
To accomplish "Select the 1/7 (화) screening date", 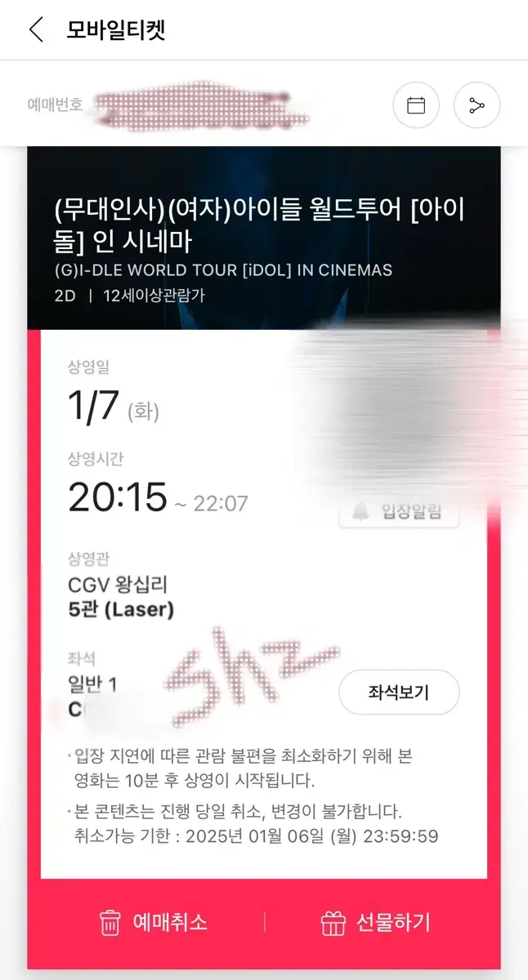I will pos(114,407).
